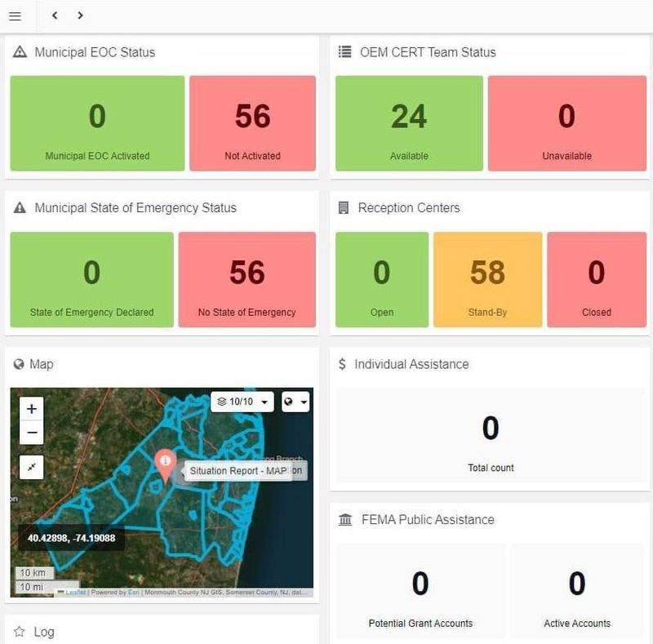Viewport: 653px width, 644px height.
Task: Open the basemap globe dropdown on the map
Action: (x=295, y=402)
